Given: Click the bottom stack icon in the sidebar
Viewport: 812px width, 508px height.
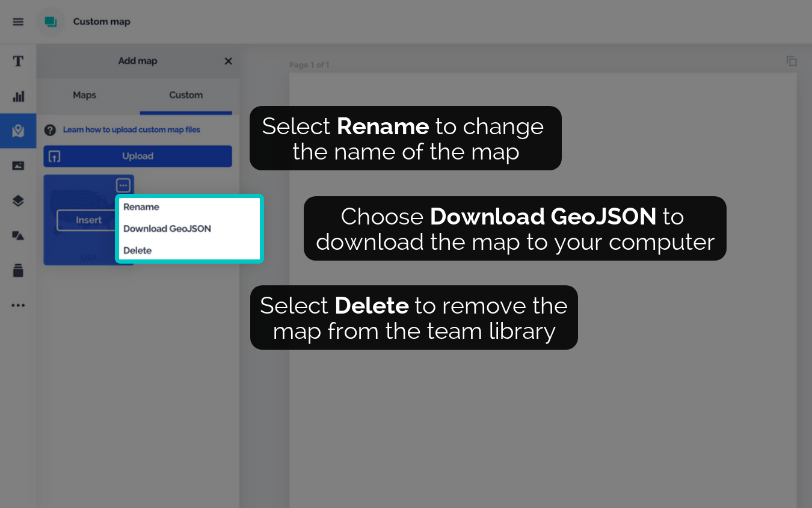Looking at the screenshot, I should [x=18, y=270].
